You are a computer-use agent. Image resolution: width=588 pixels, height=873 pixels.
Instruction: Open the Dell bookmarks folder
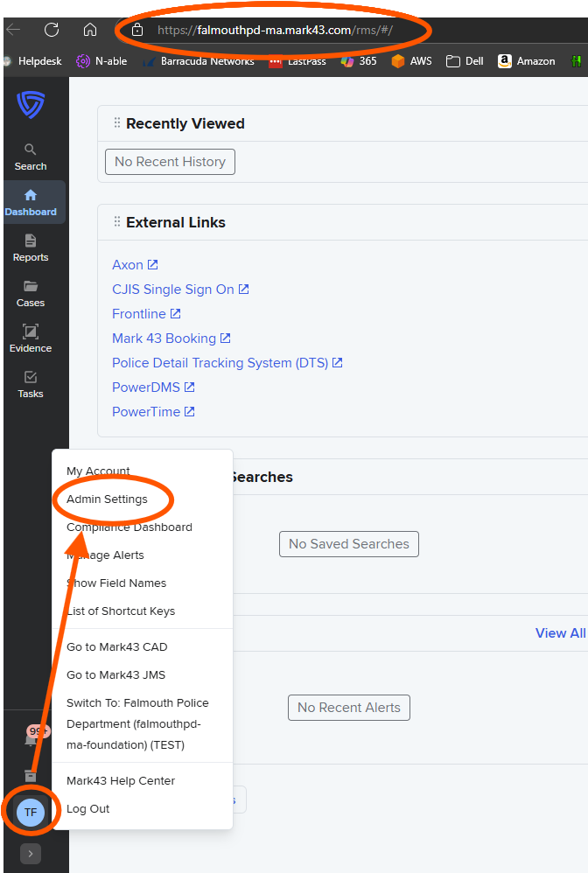click(x=465, y=61)
